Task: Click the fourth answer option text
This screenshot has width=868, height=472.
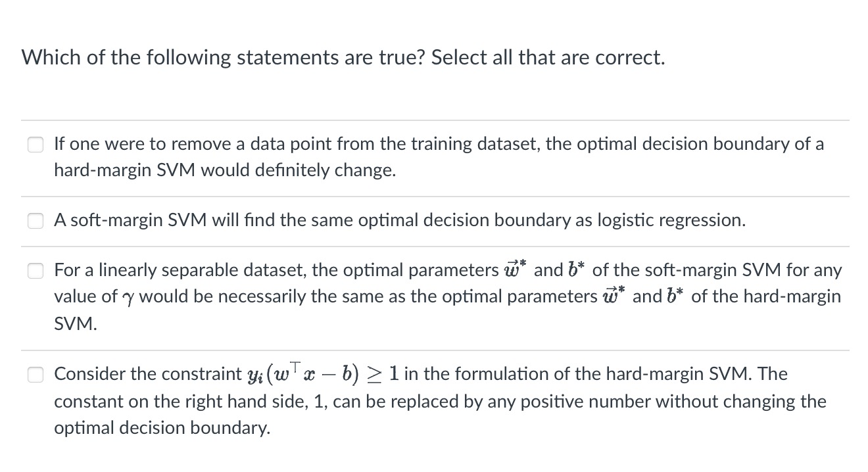Action: pos(434,400)
